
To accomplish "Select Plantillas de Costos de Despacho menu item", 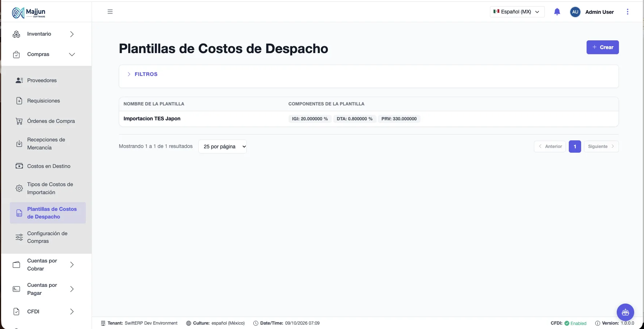I will click(48, 213).
